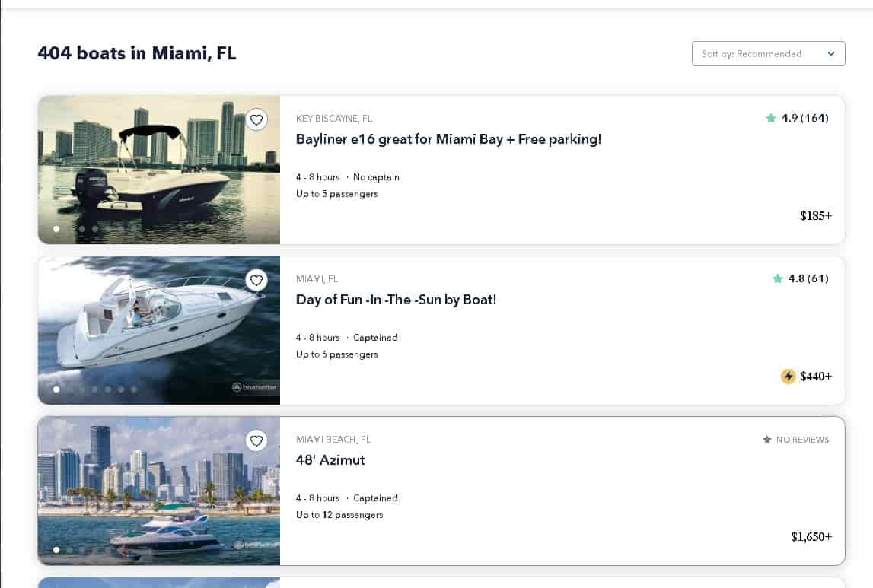
Task: Favorite the Day of Fun boat heart
Action: 256,280
